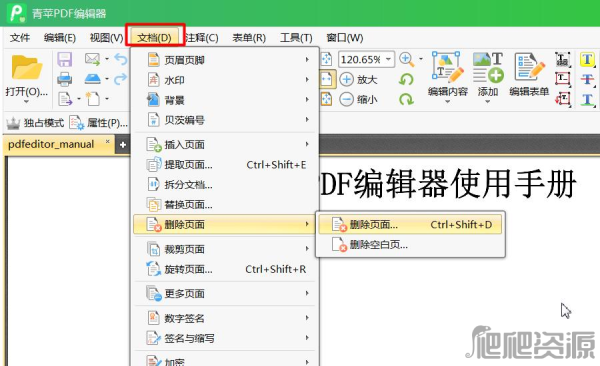Click the undo arrow icon

[x=121, y=59]
